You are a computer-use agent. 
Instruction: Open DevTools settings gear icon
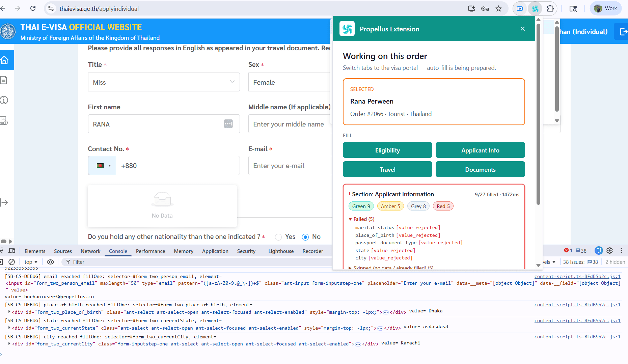coord(609,251)
